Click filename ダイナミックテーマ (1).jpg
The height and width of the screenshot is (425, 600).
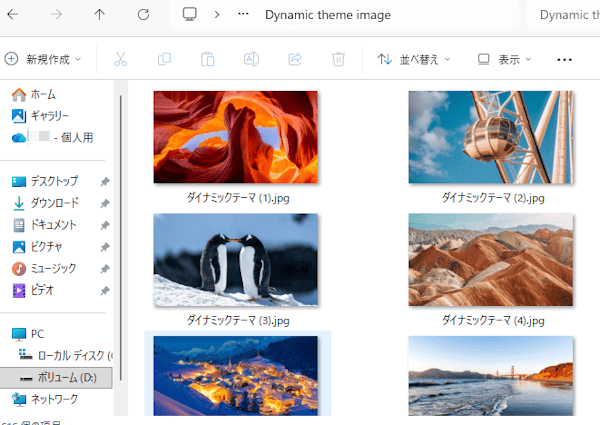click(238, 198)
